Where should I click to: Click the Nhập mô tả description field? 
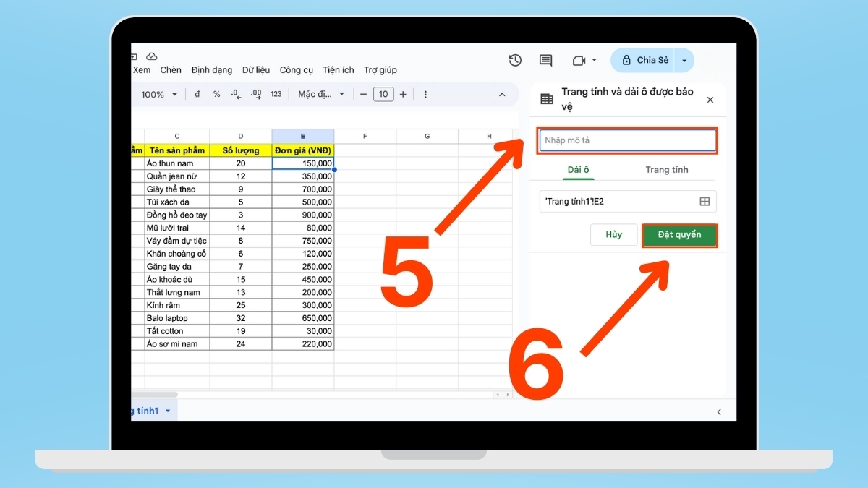coord(627,140)
